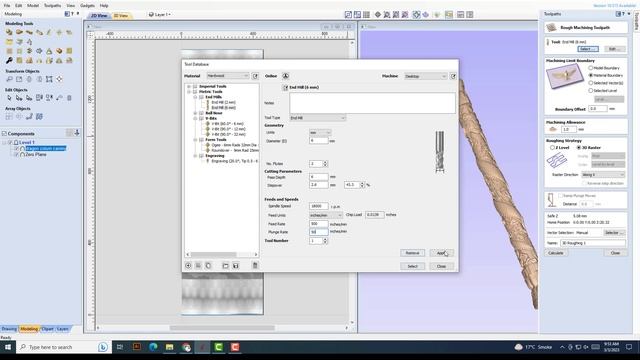Click Remove in Tool Database
This screenshot has height=360, width=640.
click(x=412, y=253)
